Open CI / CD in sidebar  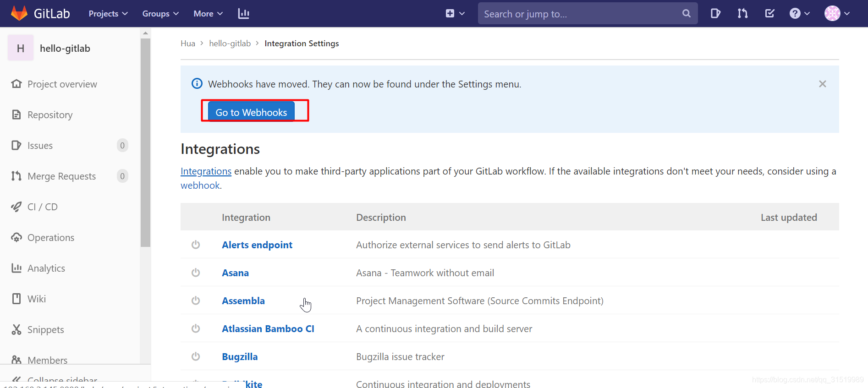coord(43,207)
